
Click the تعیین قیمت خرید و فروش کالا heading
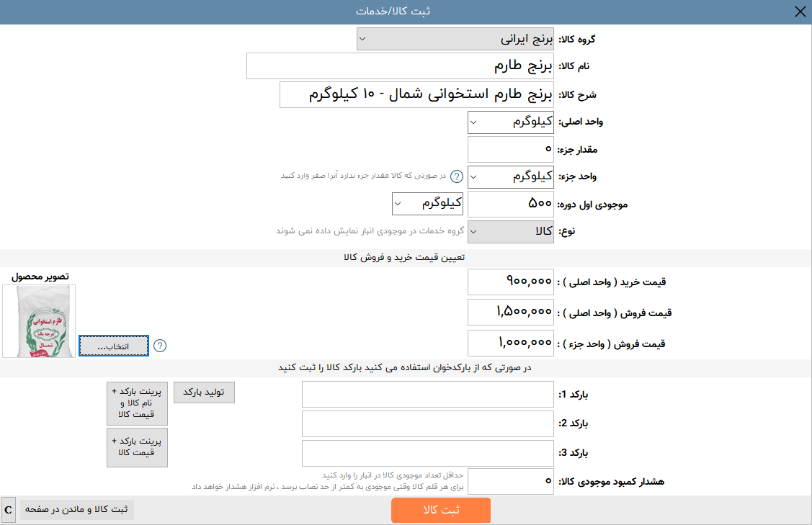click(x=404, y=257)
